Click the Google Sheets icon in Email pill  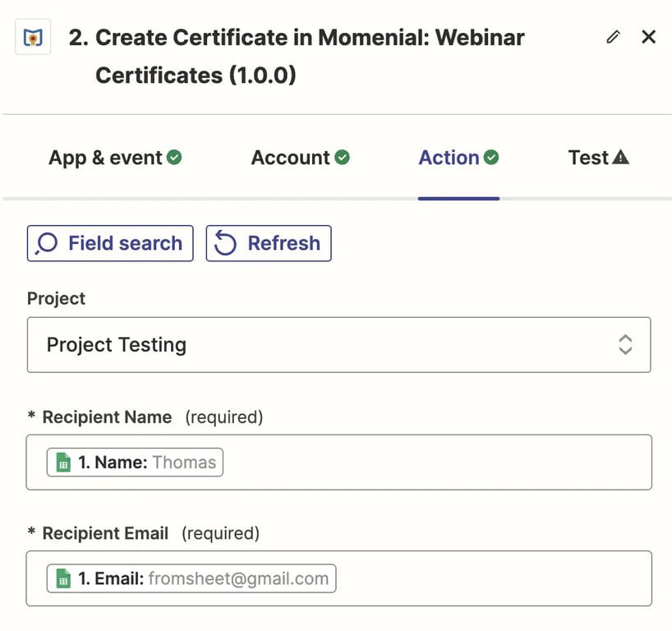[63, 578]
